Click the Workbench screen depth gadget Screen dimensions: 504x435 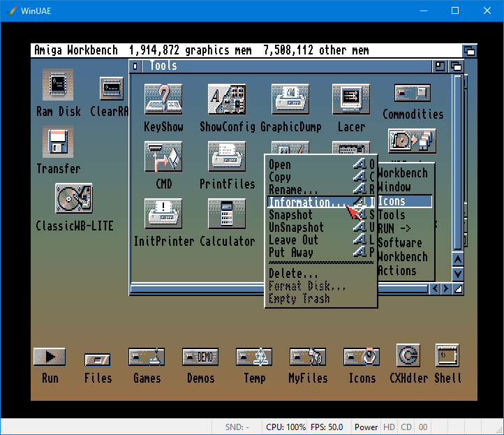[469, 51]
